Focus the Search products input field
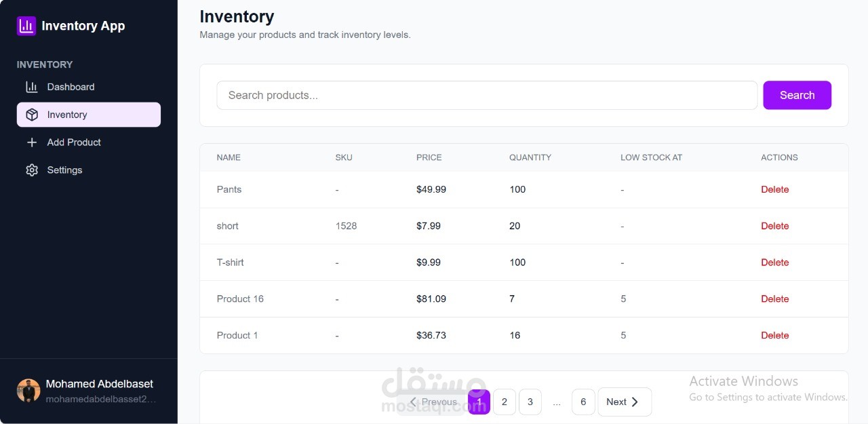 click(x=486, y=96)
